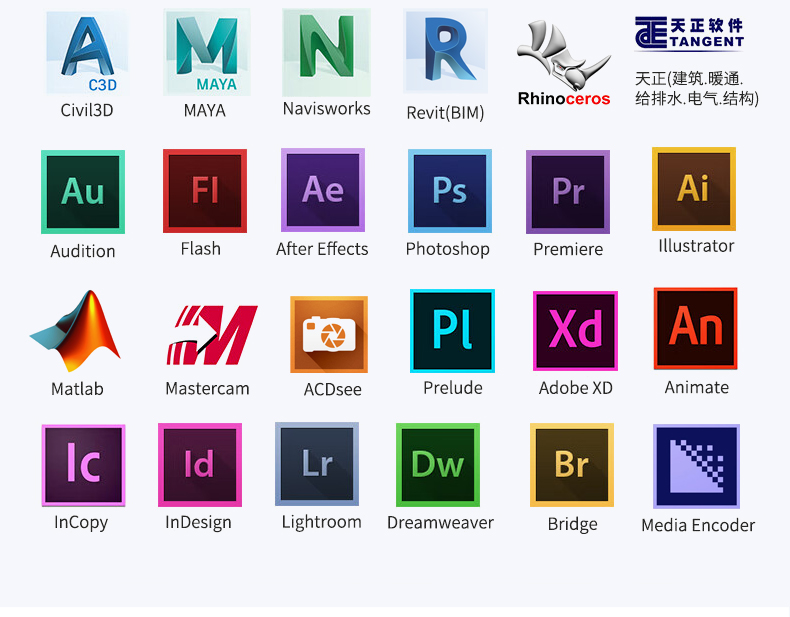Open the ACDsee camera icon
The width and height of the screenshot is (790, 617).
[x=329, y=334]
